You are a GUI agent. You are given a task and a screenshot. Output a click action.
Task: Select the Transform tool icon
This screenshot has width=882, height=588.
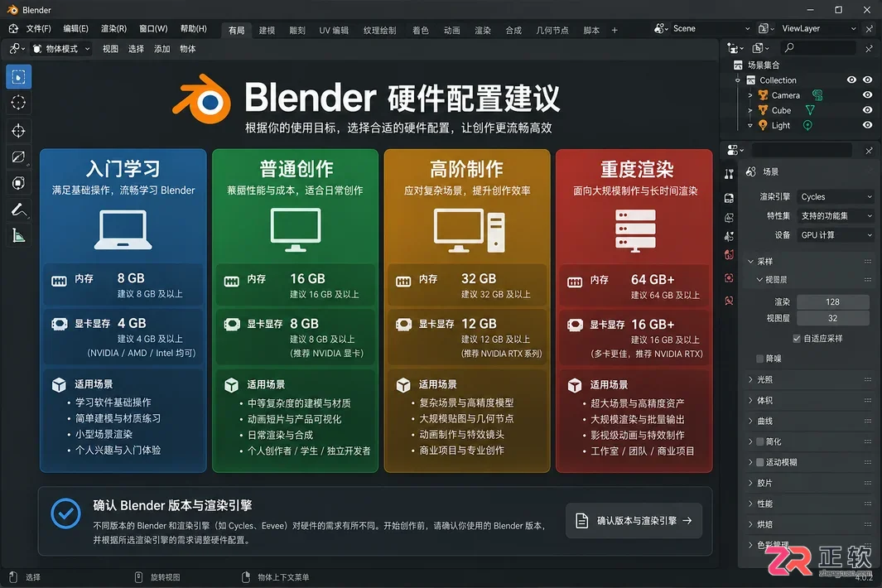[x=18, y=183]
